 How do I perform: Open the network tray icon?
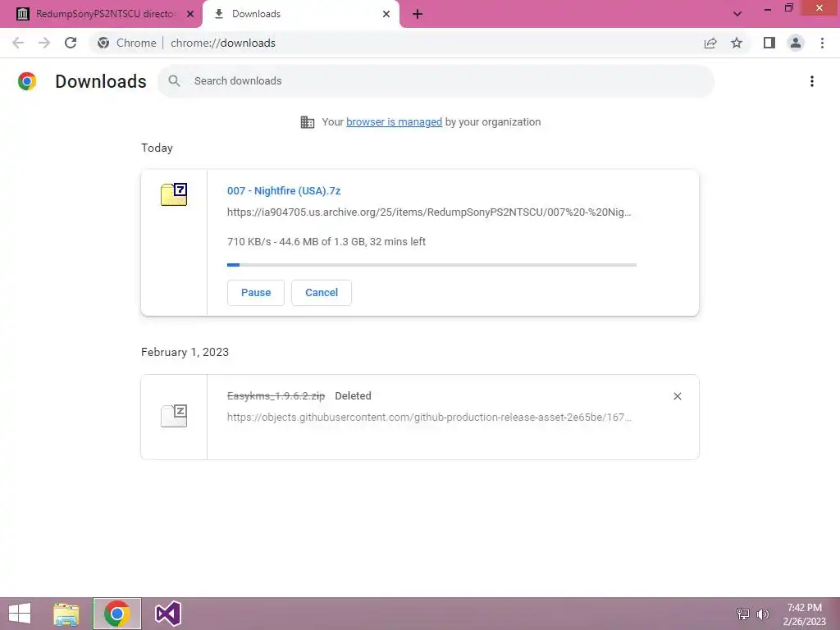(742, 614)
